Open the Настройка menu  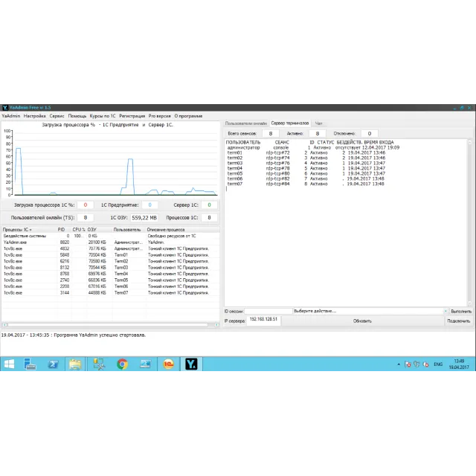[35, 116]
